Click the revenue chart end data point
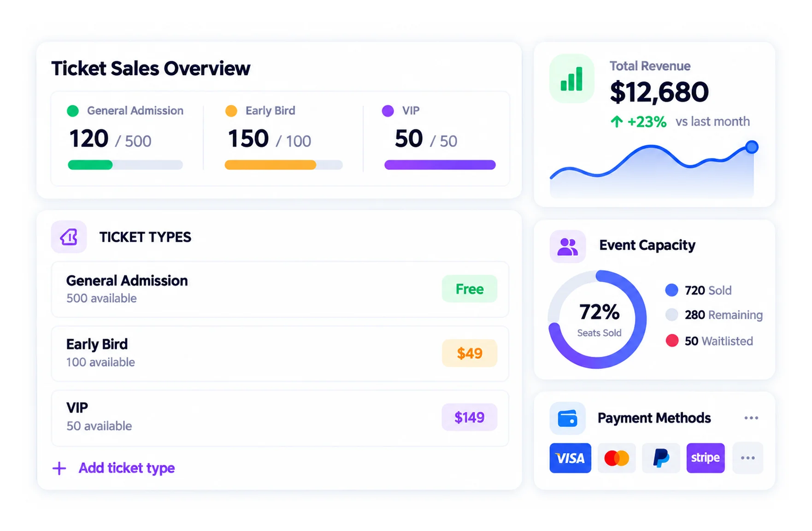812x531 pixels. pyautogui.click(x=752, y=147)
